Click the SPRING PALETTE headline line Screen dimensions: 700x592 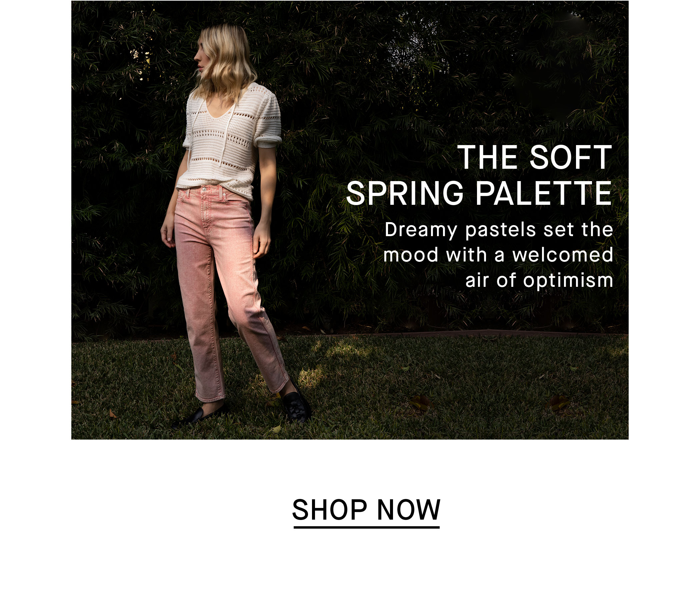click(x=479, y=193)
